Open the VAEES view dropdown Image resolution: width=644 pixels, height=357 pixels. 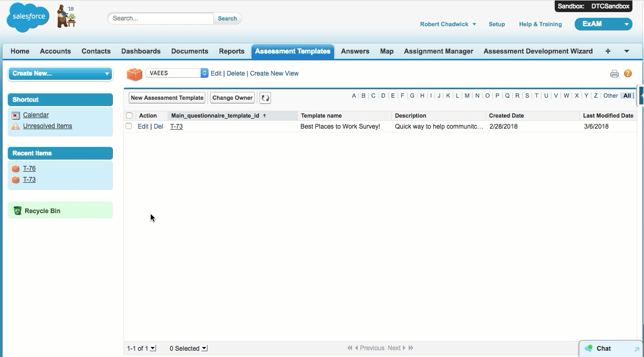177,73
